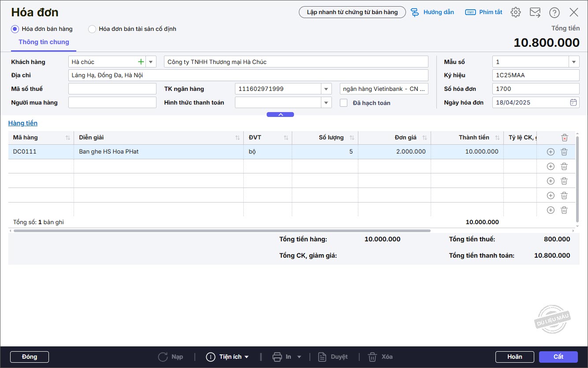Switch to the Thông tin chung tab
This screenshot has height=368, width=588.
pos(44,42)
